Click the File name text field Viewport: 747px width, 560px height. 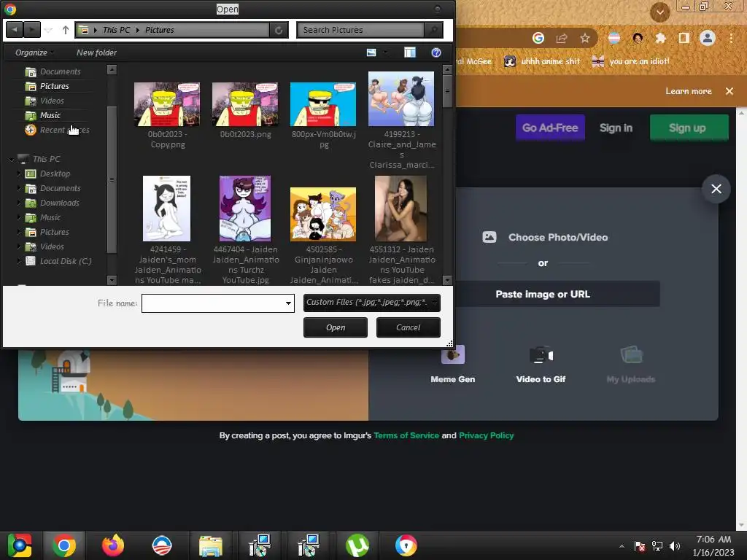pos(212,303)
